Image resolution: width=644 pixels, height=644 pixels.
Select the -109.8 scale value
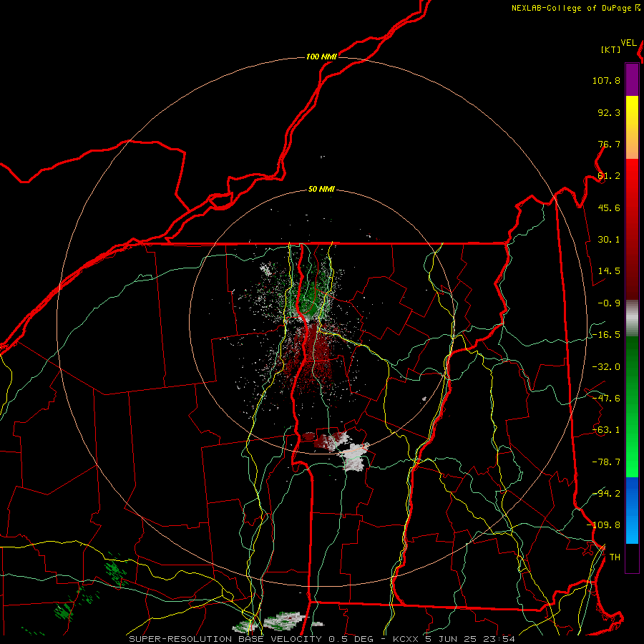(x=603, y=525)
